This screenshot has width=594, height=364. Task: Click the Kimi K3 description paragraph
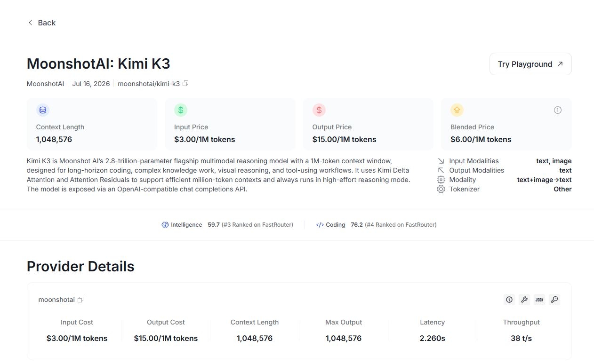point(219,175)
